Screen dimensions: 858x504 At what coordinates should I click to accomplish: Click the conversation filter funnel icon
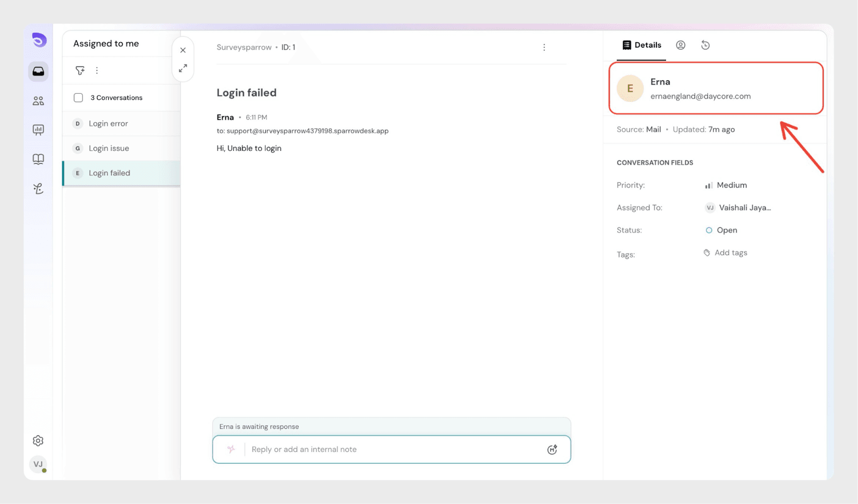coord(80,70)
